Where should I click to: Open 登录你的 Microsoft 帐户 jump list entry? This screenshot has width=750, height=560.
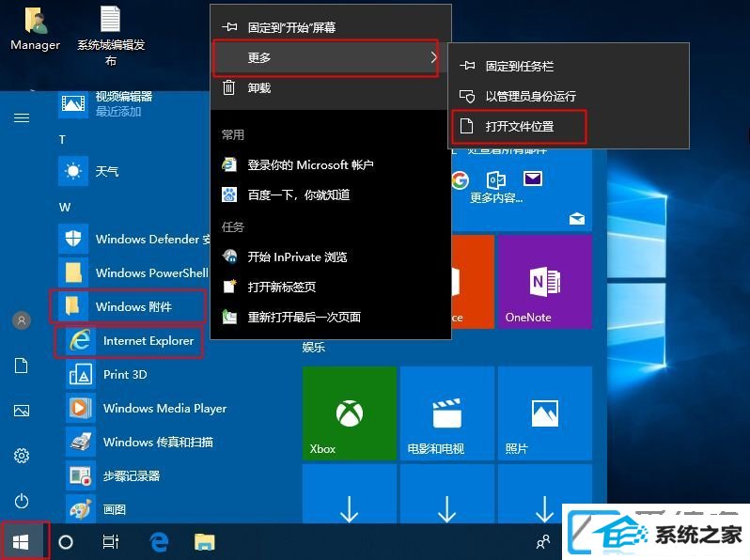(331, 165)
